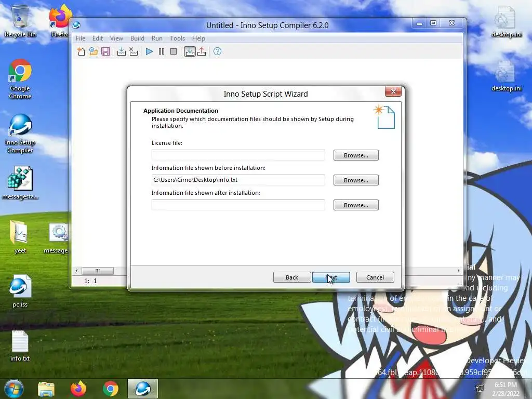Click the horizontal scrollbar thumb in the editor

(97, 271)
